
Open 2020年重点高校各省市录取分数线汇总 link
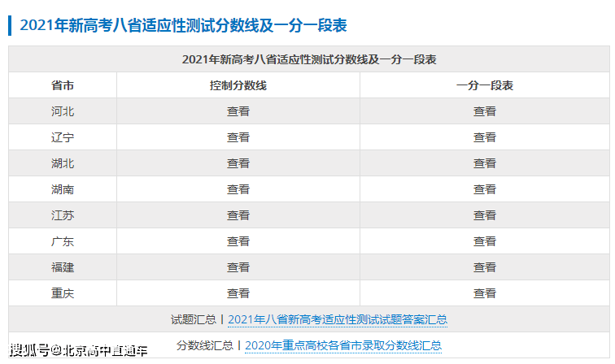point(342,345)
